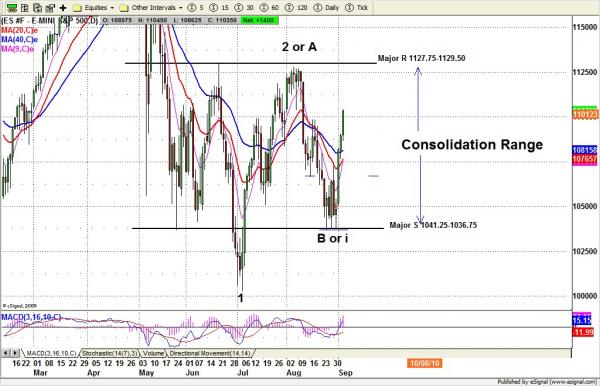
Task: Click the orange 10/08/10 date marker
Action: tap(425, 363)
